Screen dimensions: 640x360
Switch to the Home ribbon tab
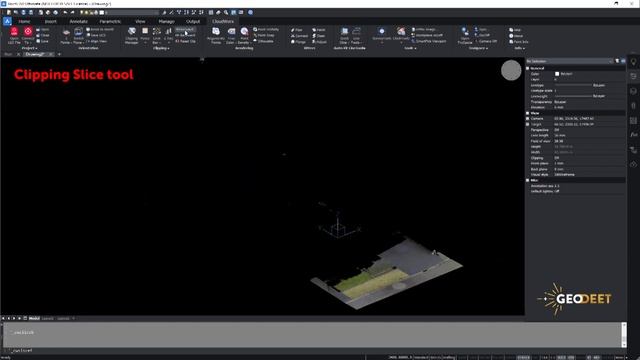(24, 21)
